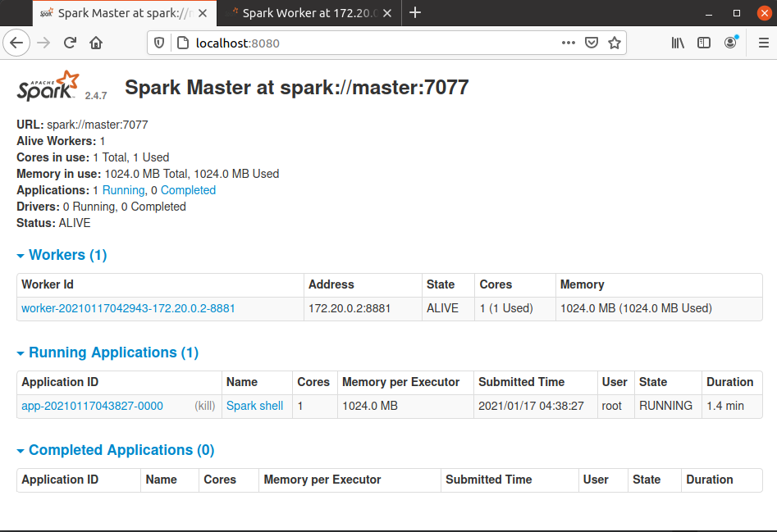Viewport: 777px width, 532px height.
Task: Click the Apache Spark logo
Action: (48, 86)
